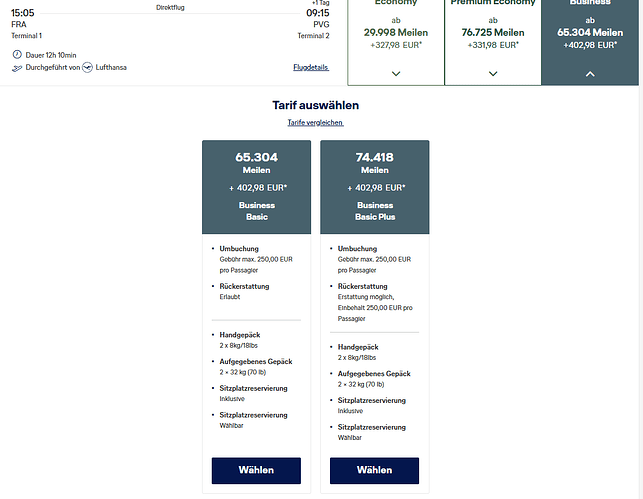643x499 pixels.
Task: Select the Business Basic fare card header
Action: click(256, 187)
